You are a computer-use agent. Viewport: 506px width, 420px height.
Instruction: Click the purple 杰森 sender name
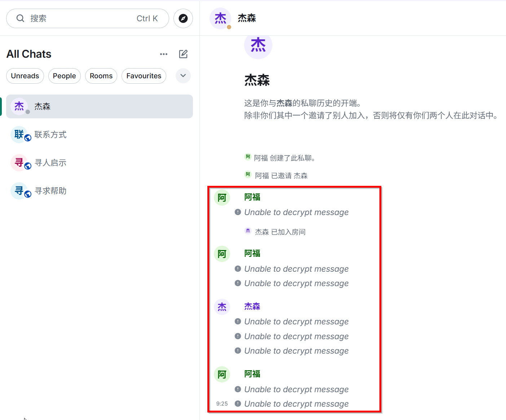coord(252,306)
